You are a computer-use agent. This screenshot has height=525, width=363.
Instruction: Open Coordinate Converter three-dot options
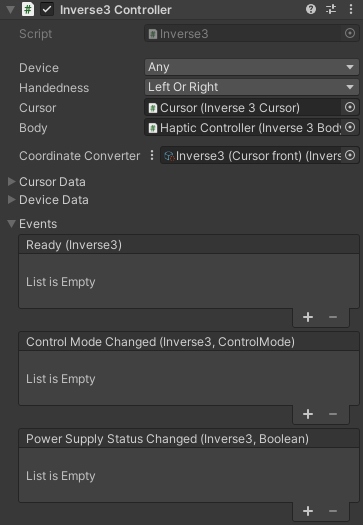152,155
